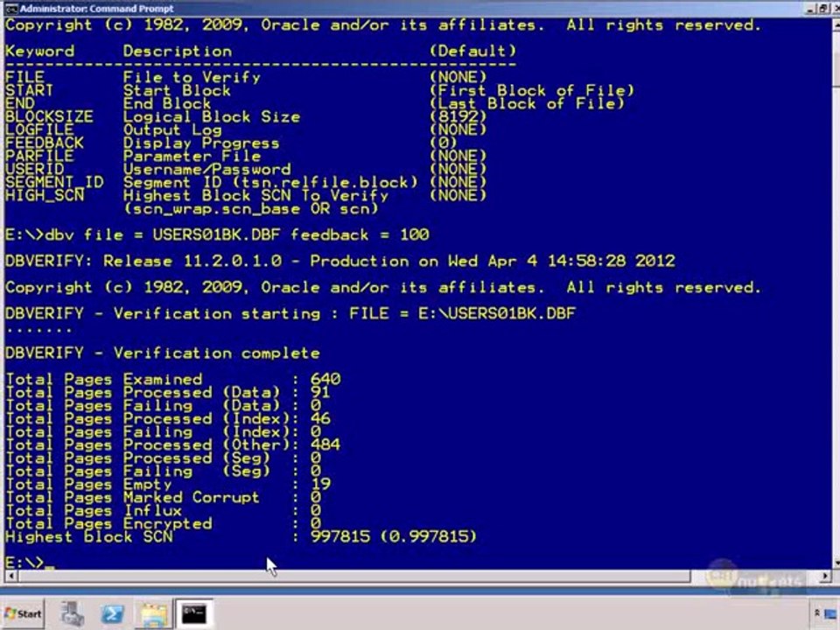Click 'Total Pages Processed (Data)' value 91
This screenshot has height=630, width=840.
click(320, 392)
